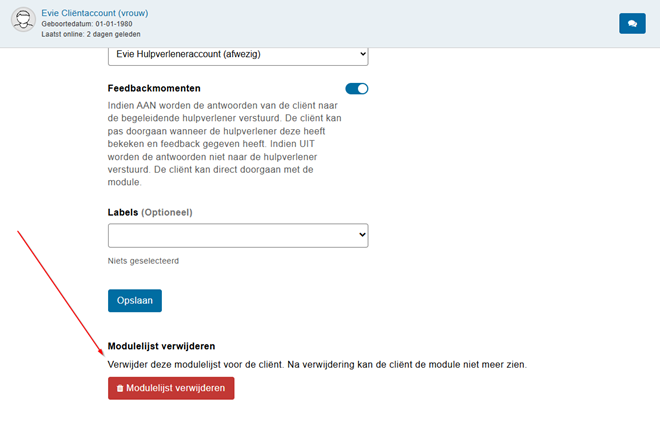The image size is (660, 426).
Task: Open Evie Cliëntaccount (vrouw) profile link
Action: click(95, 13)
